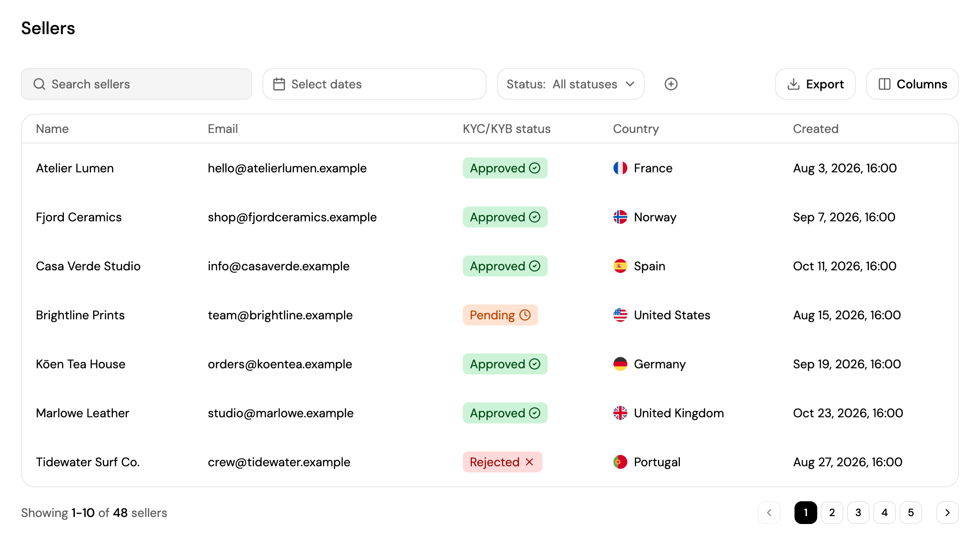
Task: Click the email orders@koentea.example
Action: tap(280, 364)
